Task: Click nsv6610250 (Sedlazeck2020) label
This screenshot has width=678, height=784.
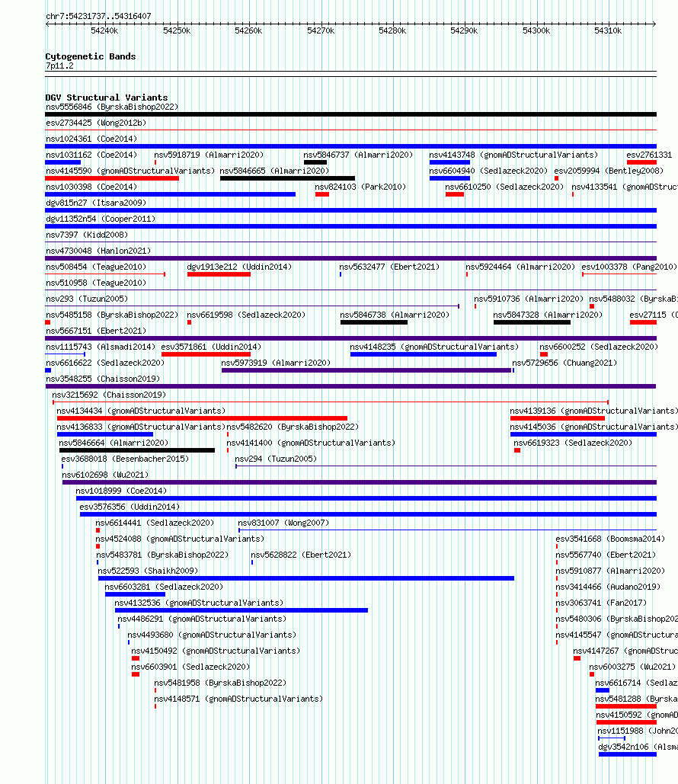Action: [x=504, y=187]
